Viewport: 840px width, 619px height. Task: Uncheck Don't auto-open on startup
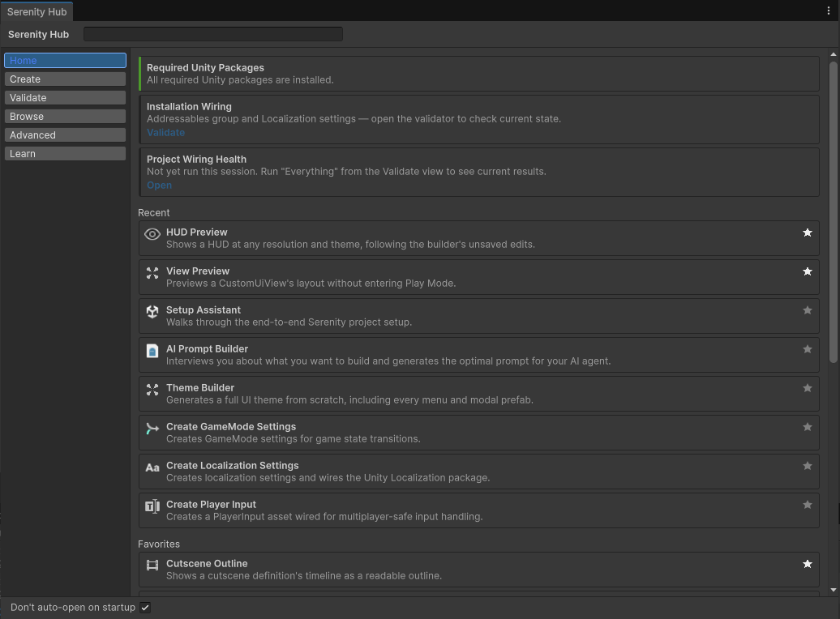pyautogui.click(x=145, y=607)
